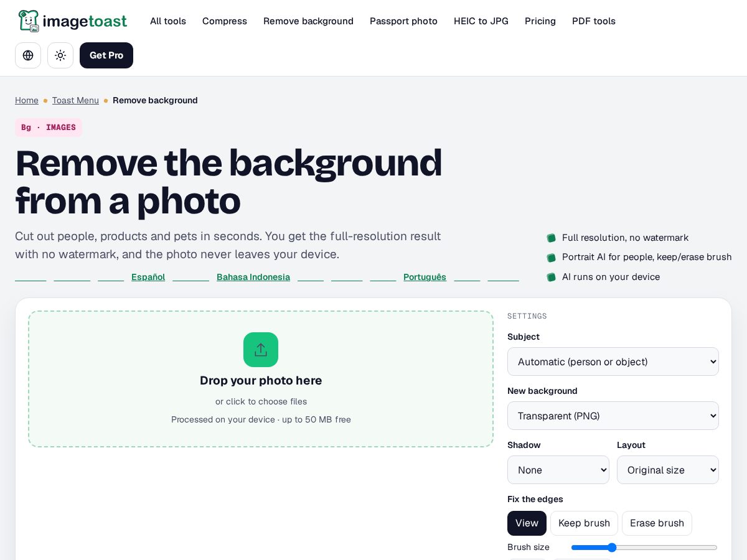Screen dimensions: 747x560
Task: Open the HEIC to JPG tool
Action: coord(481,21)
